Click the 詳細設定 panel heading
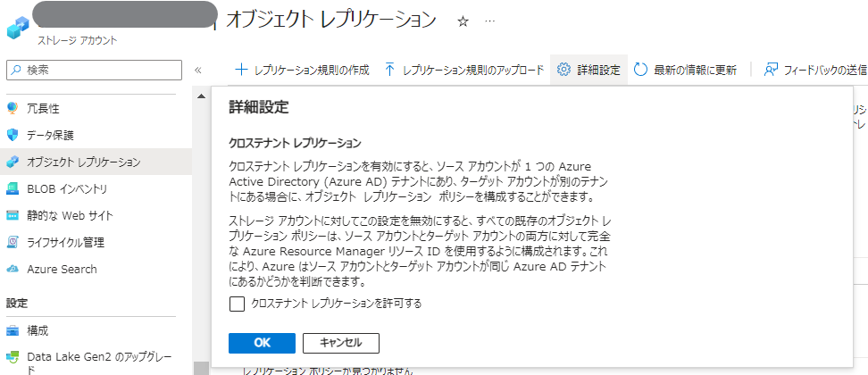The height and width of the screenshot is (375, 868). tap(259, 107)
